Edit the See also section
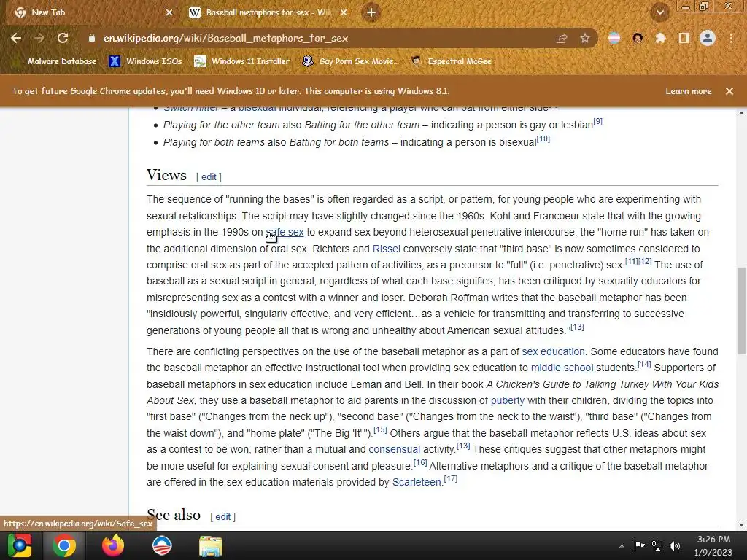This screenshot has width=747, height=560. point(223,517)
